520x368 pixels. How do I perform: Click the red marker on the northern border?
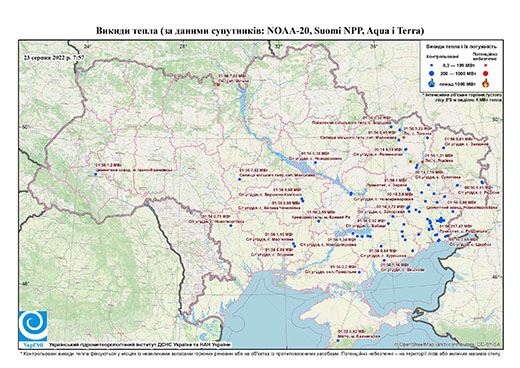pos(218,85)
